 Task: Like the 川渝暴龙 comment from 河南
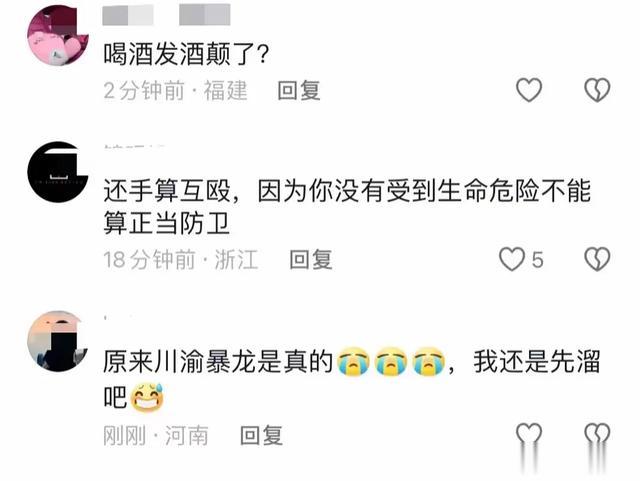click(x=529, y=434)
